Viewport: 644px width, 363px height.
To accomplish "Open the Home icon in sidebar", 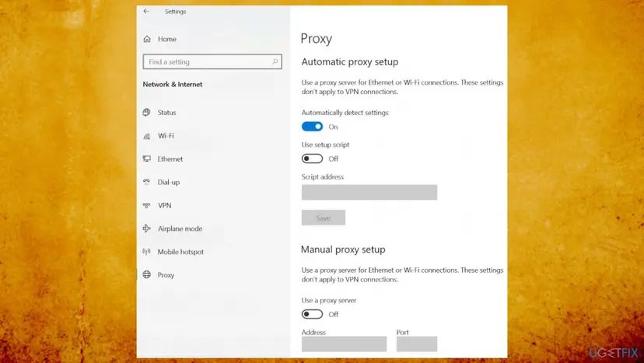I will coord(147,39).
